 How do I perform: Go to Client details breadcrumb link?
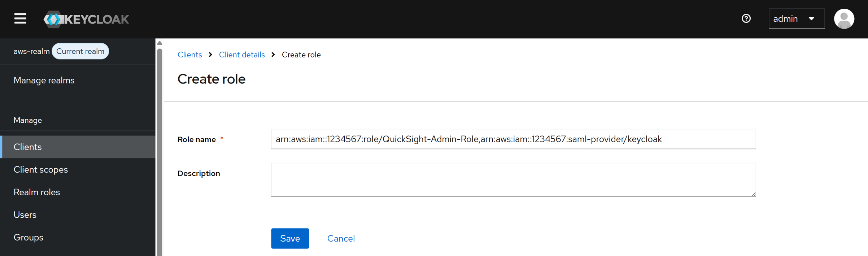pos(242,55)
